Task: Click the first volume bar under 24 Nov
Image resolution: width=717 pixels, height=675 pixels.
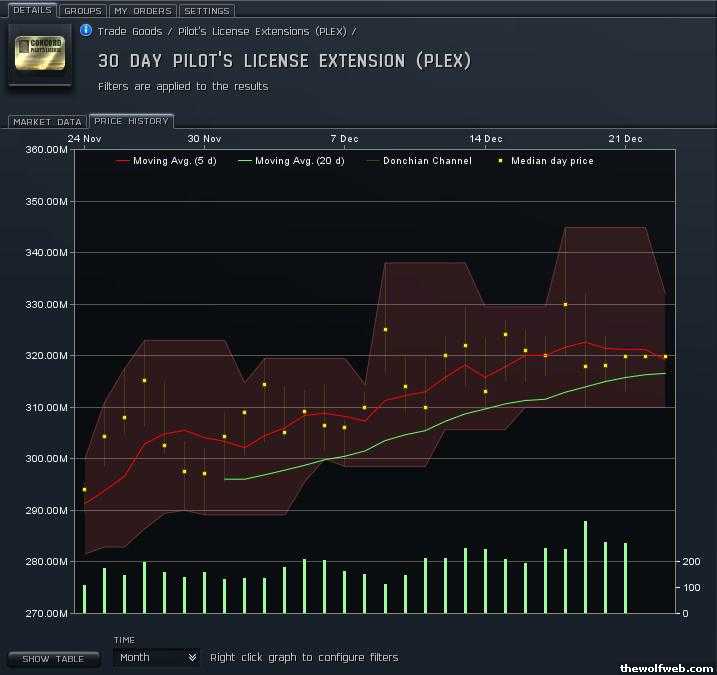Action: pyautogui.click(x=84, y=598)
